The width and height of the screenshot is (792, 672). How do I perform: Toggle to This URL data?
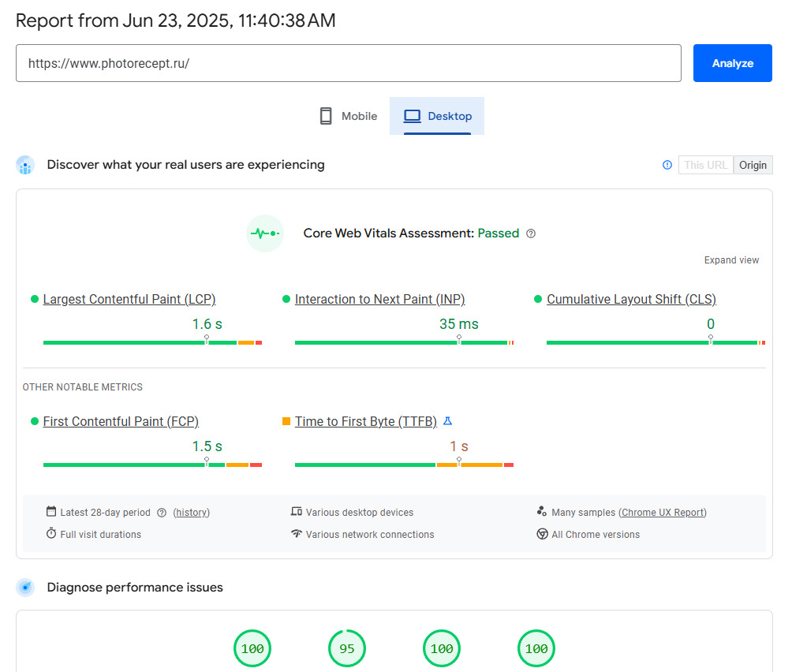pos(705,165)
